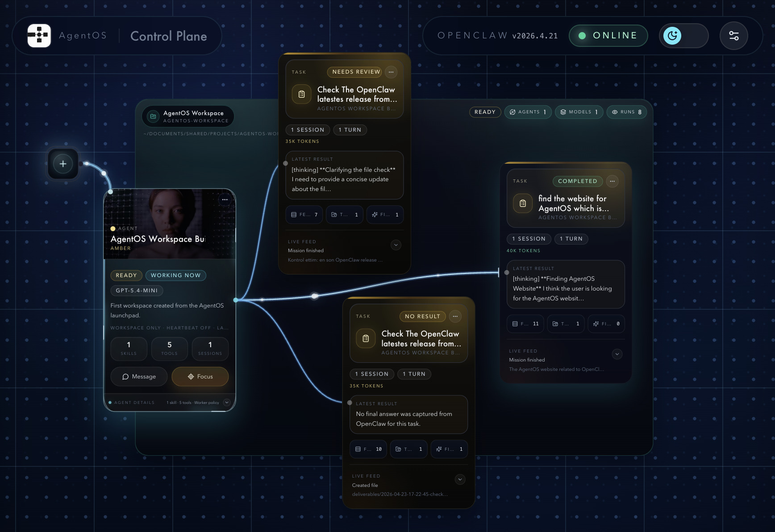Click the WORKING NOW status pill

(x=176, y=275)
